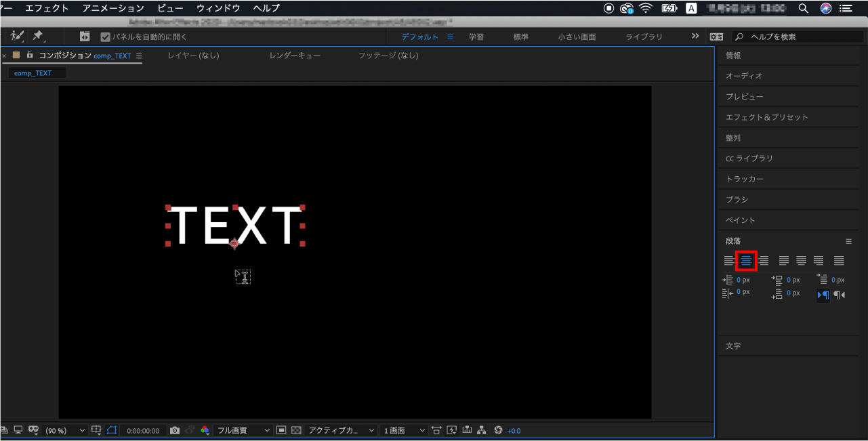The width and height of the screenshot is (868, 441).
Task: Select justify with last line centered
Action: pos(801,261)
